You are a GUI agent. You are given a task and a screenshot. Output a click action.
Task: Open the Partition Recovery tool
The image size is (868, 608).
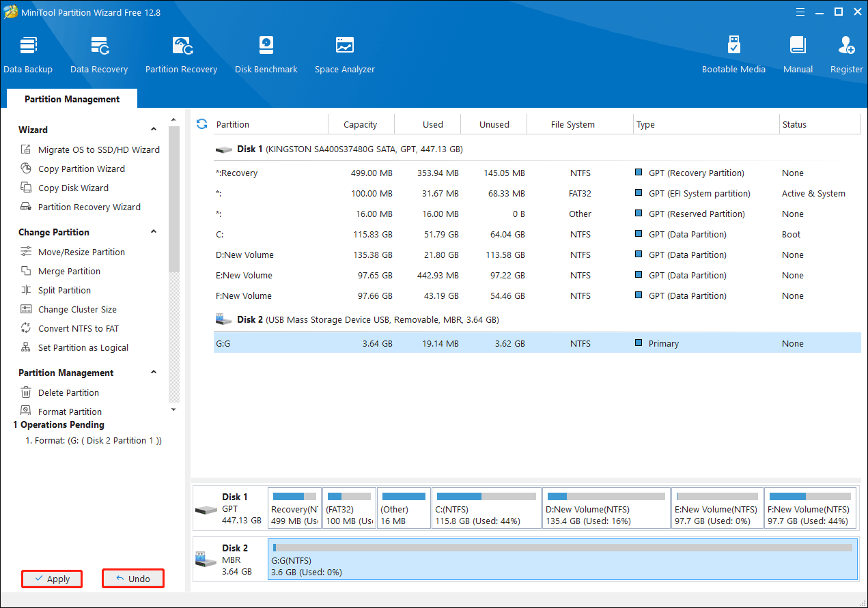click(x=181, y=55)
